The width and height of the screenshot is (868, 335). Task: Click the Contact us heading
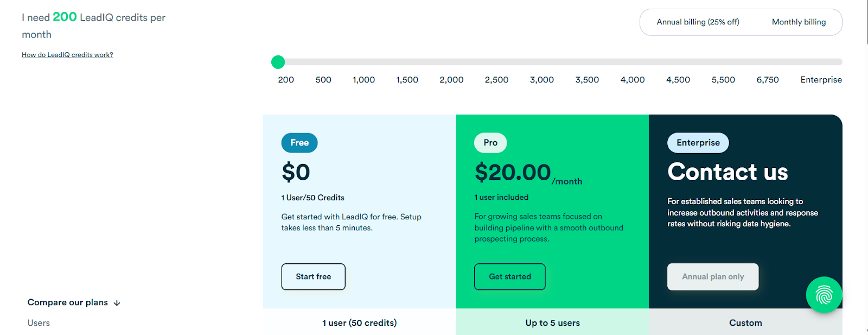[727, 172]
